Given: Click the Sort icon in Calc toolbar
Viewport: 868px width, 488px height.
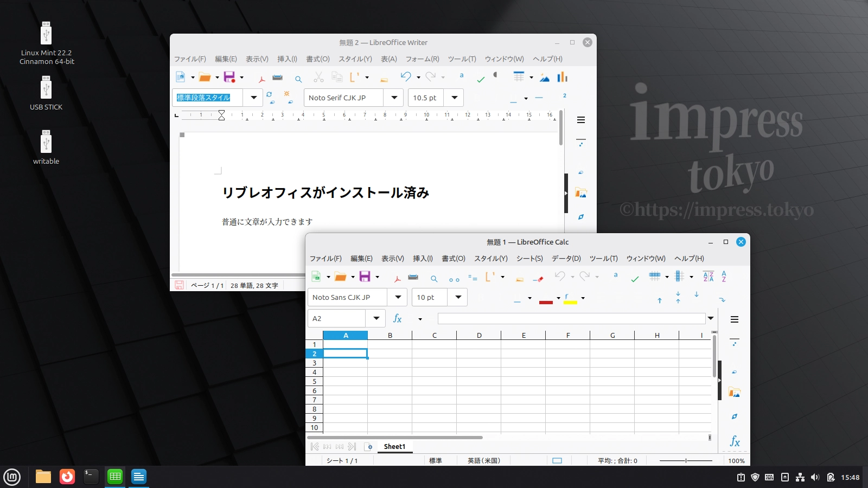Looking at the screenshot, I should (709, 277).
